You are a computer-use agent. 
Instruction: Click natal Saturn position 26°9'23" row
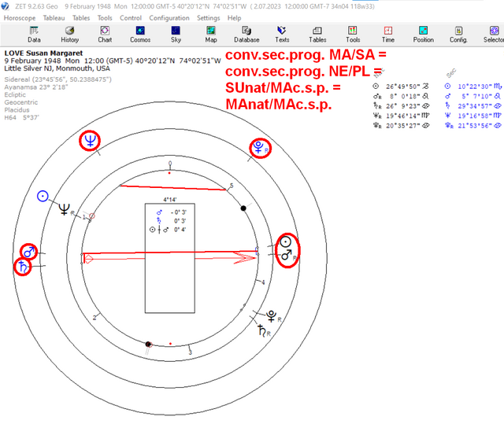(401, 106)
